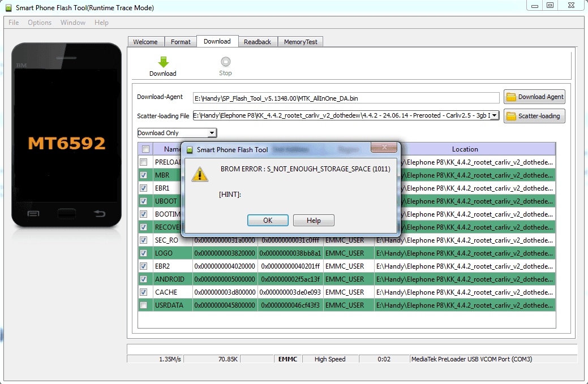Uncheck the BOOTIMG partition checkbox
The image size is (588, 384).
point(143,214)
